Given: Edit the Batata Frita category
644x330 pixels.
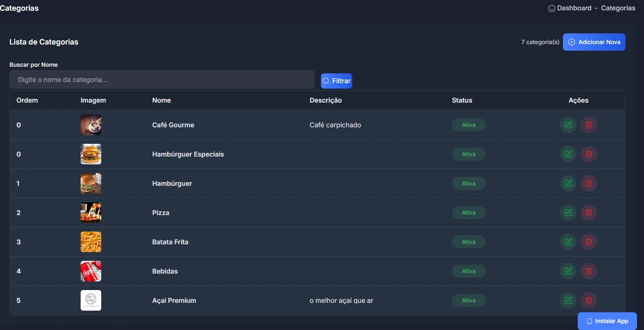Looking at the screenshot, I should click(568, 242).
